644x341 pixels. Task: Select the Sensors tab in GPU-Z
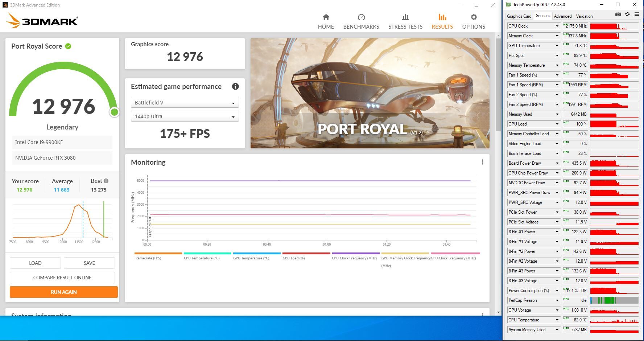542,16
